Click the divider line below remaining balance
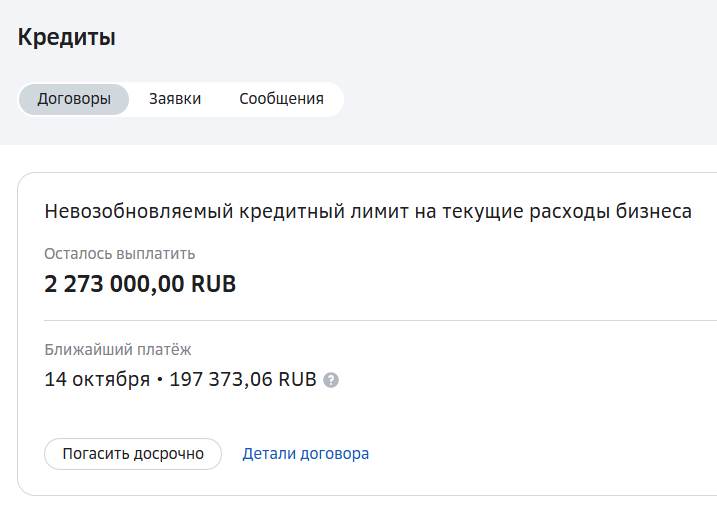This screenshot has height=522, width=717. click(380, 320)
